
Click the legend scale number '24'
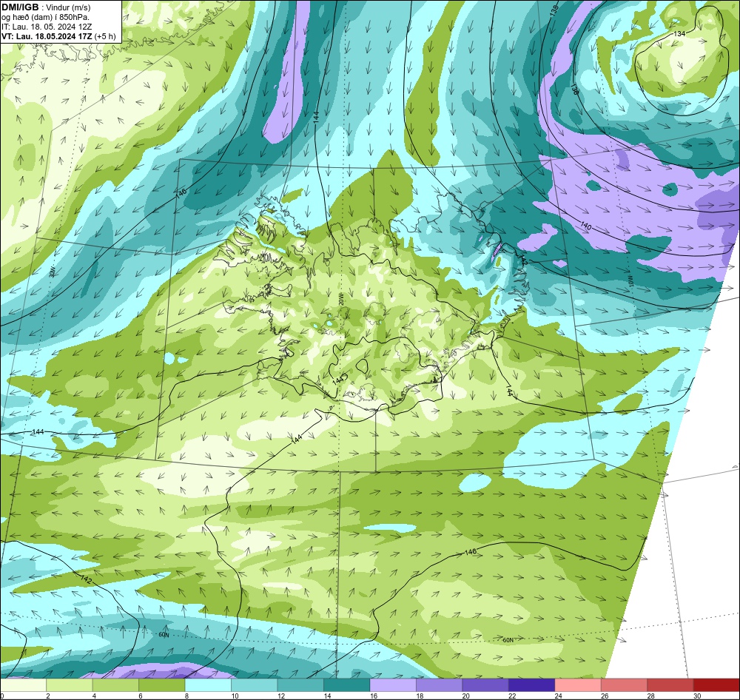click(x=558, y=696)
